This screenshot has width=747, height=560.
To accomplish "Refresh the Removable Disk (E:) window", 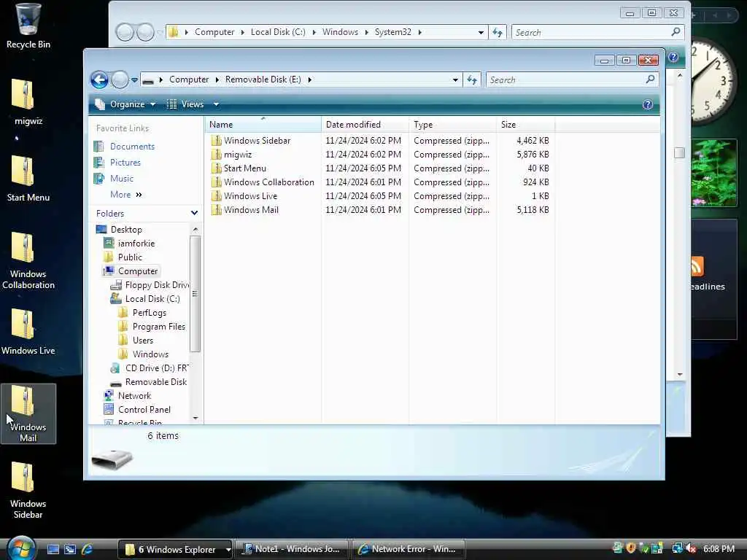I will pyautogui.click(x=472, y=79).
